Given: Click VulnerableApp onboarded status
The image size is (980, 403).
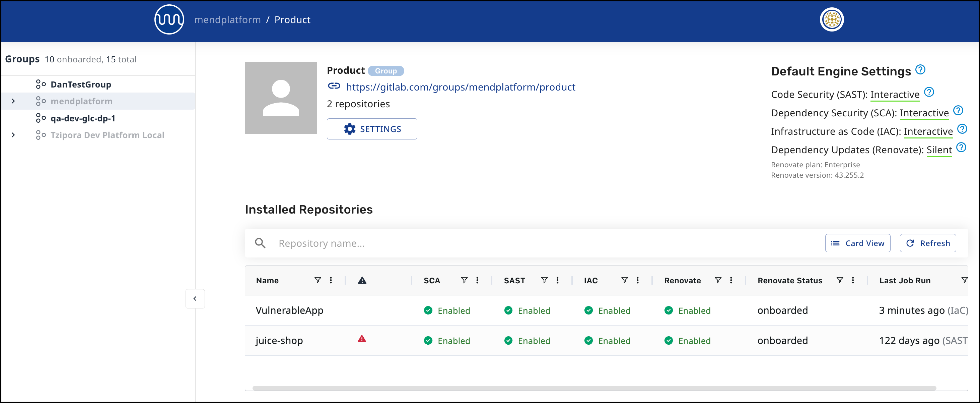Looking at the screenshot, I should [782, 310].
